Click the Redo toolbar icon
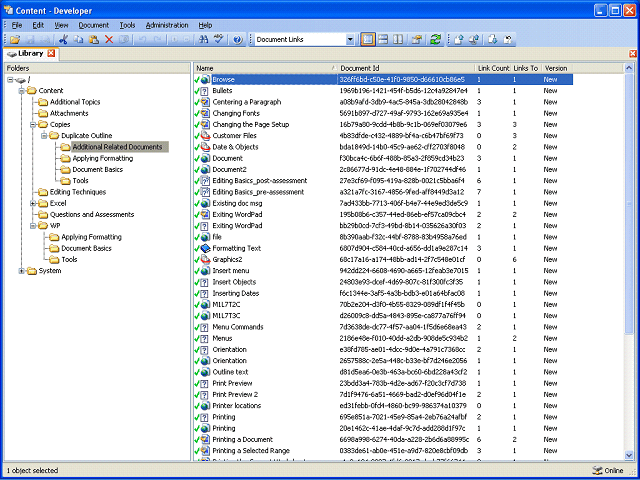Image resolution: width=640 pixels, height=480 pixels. coord(158,40)
